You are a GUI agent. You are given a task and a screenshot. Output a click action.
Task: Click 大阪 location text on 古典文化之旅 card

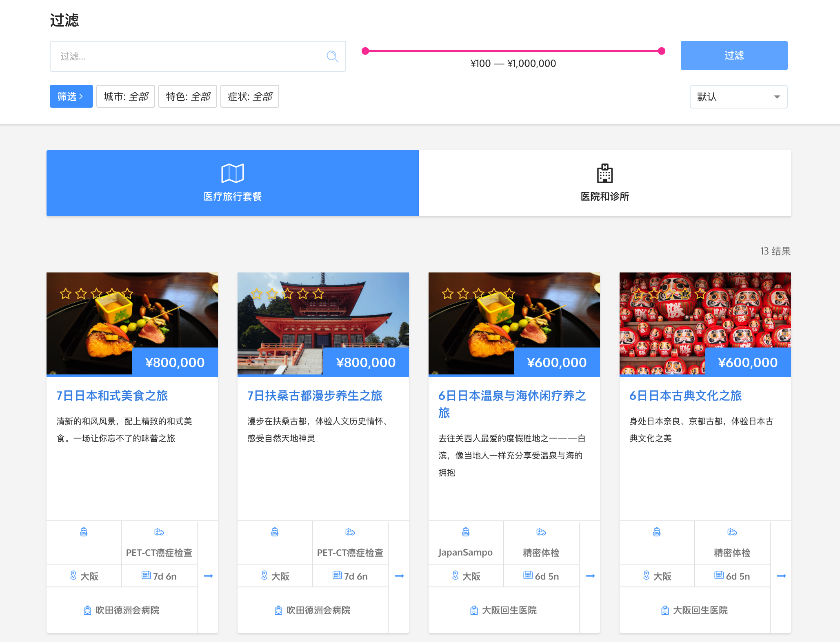(x=662, y=576)
